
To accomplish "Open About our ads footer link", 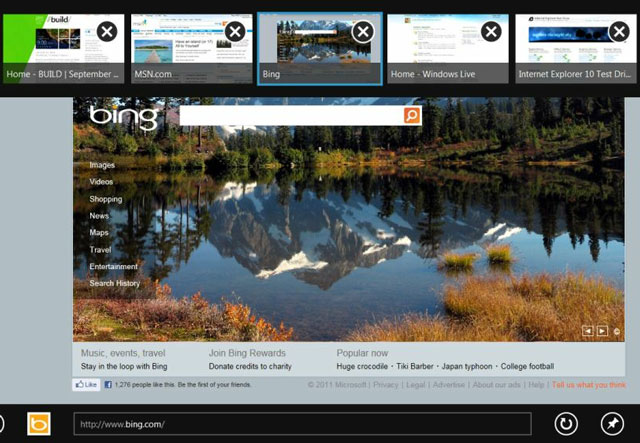I will 496,385.
